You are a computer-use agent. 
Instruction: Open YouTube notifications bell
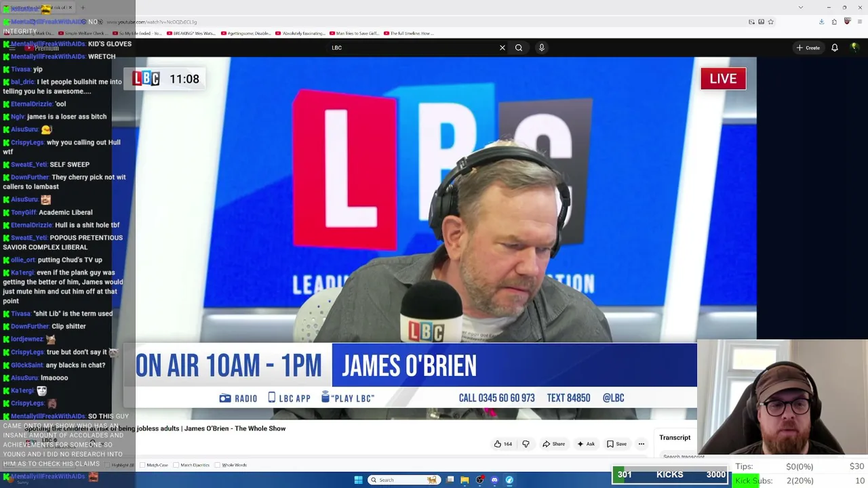(835, 47)
